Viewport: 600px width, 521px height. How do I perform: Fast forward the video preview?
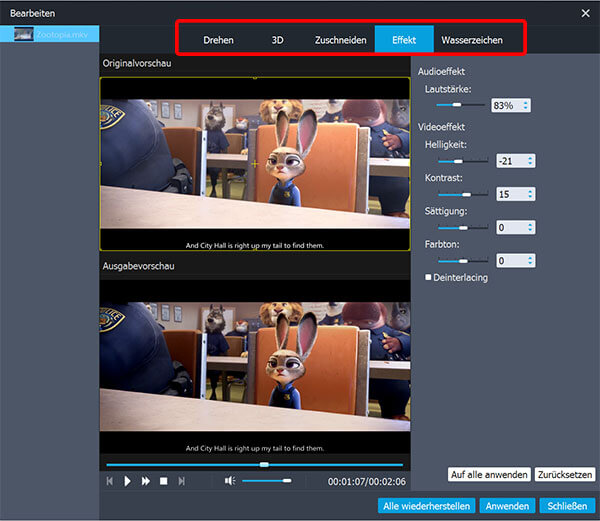point(145,481)
